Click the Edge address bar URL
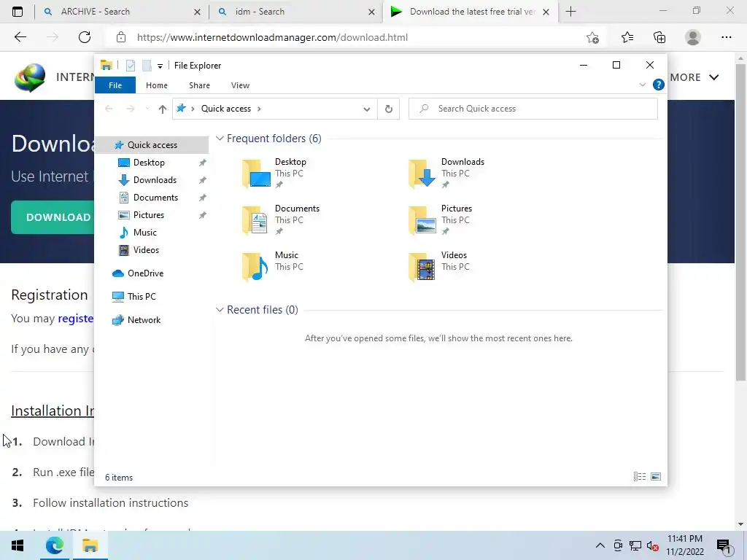 pos(273,37)
